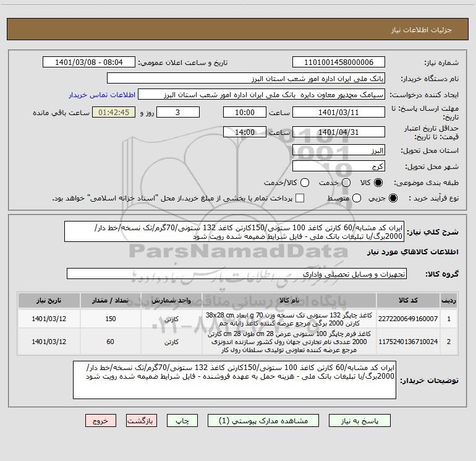Select the جزیی purchase type radio
476x461 pixels.
tap(393, 198)
